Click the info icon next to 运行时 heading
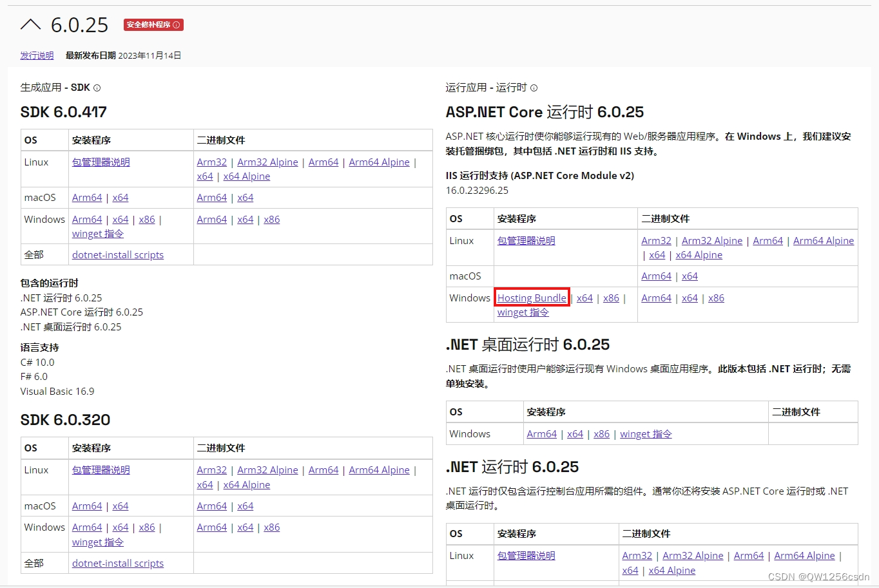 (534, 88)
